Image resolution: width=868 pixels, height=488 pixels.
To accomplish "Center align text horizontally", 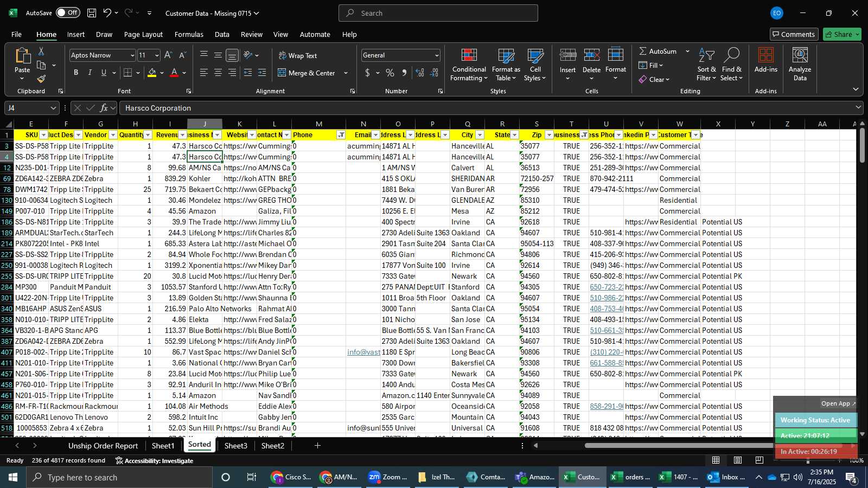I will [x=218, y=73].
